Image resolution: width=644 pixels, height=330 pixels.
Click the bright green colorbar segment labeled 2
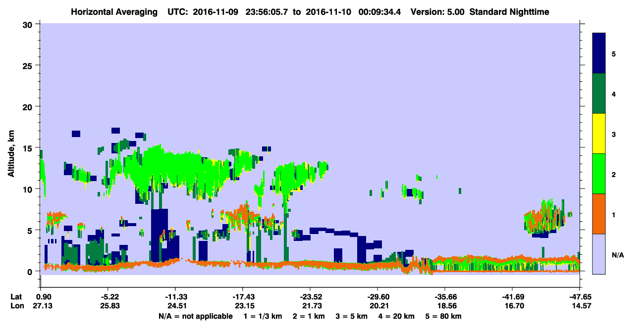[599, 174]
